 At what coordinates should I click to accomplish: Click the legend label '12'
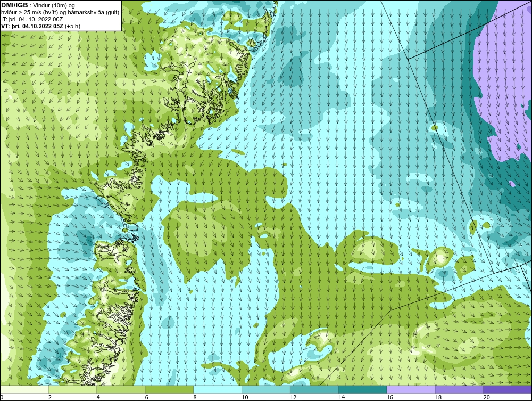[x=293, y=397]
